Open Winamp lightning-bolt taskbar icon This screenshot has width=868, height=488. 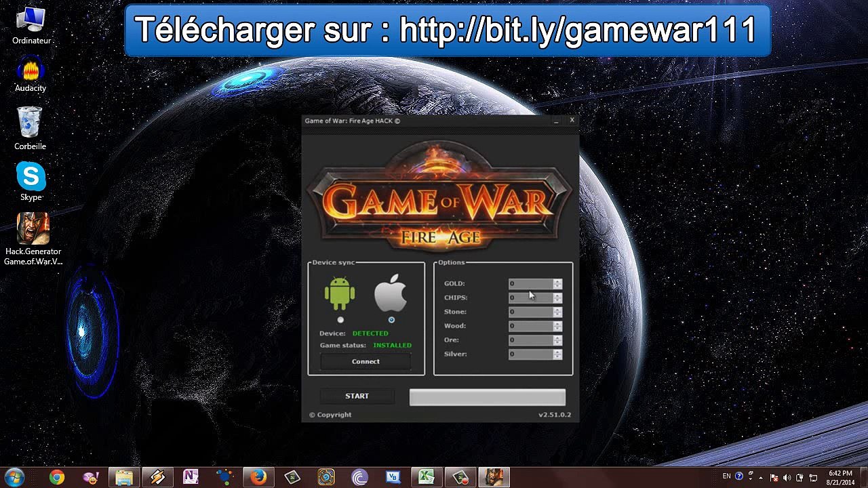coord(157,477)
